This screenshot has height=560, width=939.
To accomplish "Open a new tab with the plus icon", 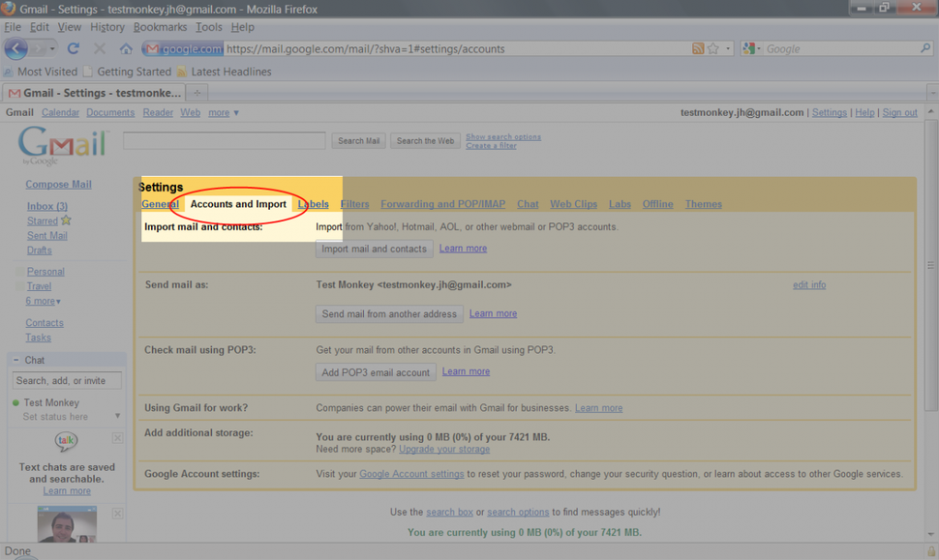I will pyautogui.click(x=197, y=92).
